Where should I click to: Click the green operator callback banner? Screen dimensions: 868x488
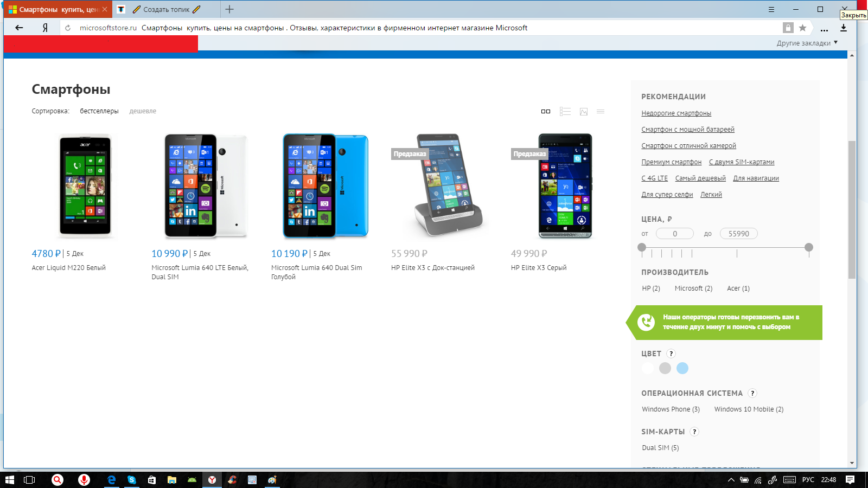tap(724, 323)
